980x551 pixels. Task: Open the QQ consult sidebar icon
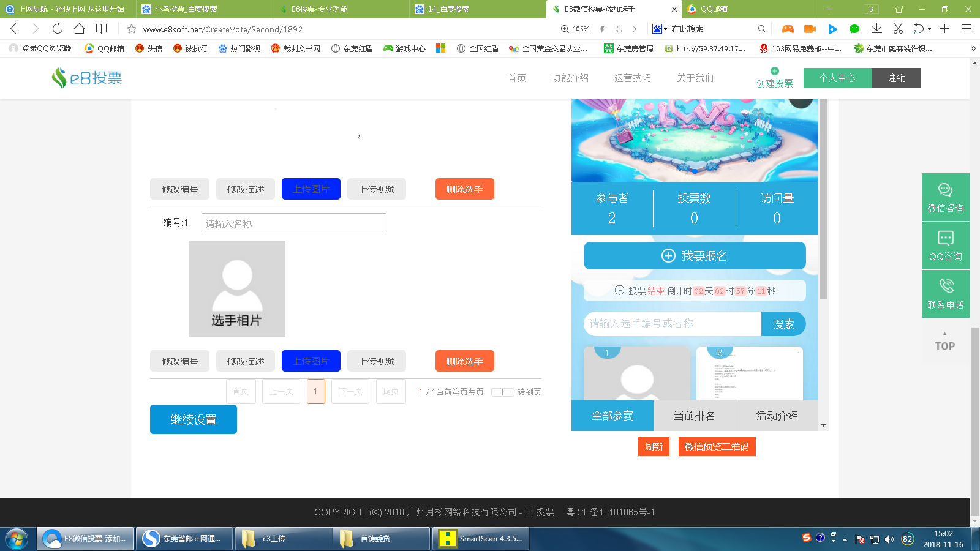point(945,238)
